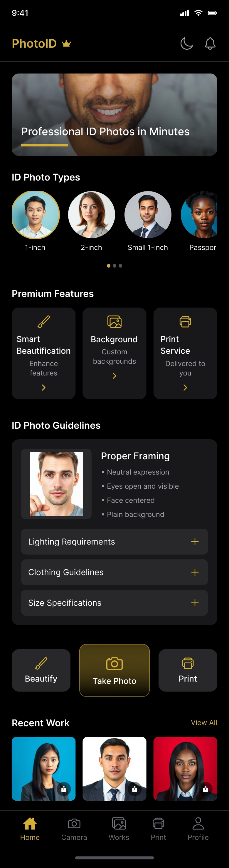Open the Print Service feature card

(x=185, y=353)
